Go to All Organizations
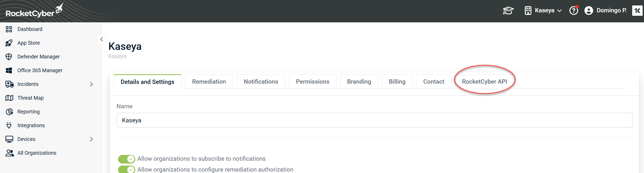 37,153
